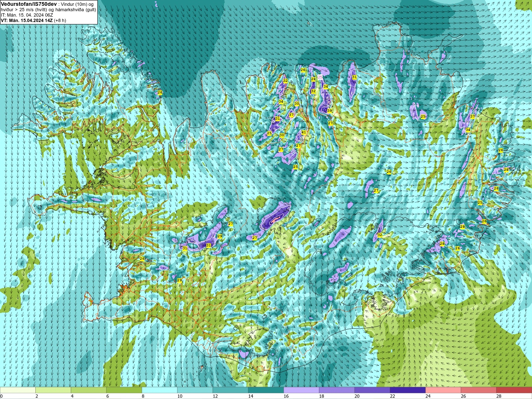The image size is (532, 399).
Task: Select the 'IT: Mán. 15. 04. 2024 06Z' line
Action: pyautogui.click(x=27, y=15)
